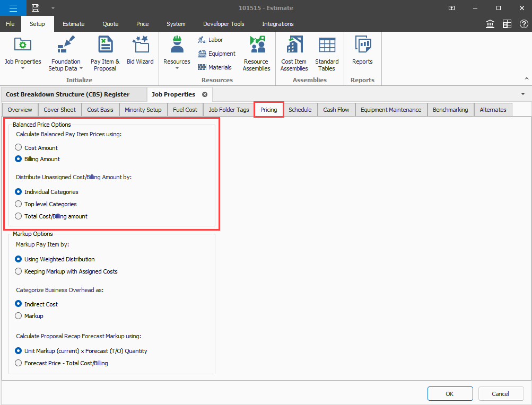Close the Job Properties document tab
Screen dimensions: 532x405
point(205,94)
